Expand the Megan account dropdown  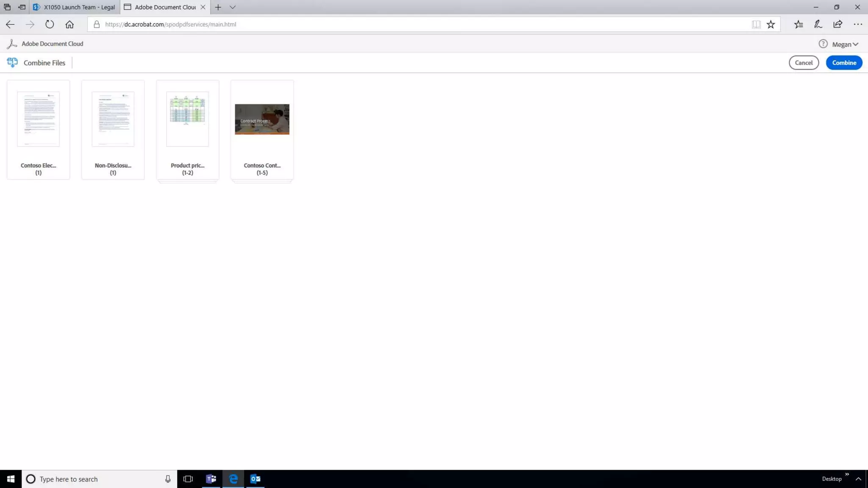pos(845,44)
